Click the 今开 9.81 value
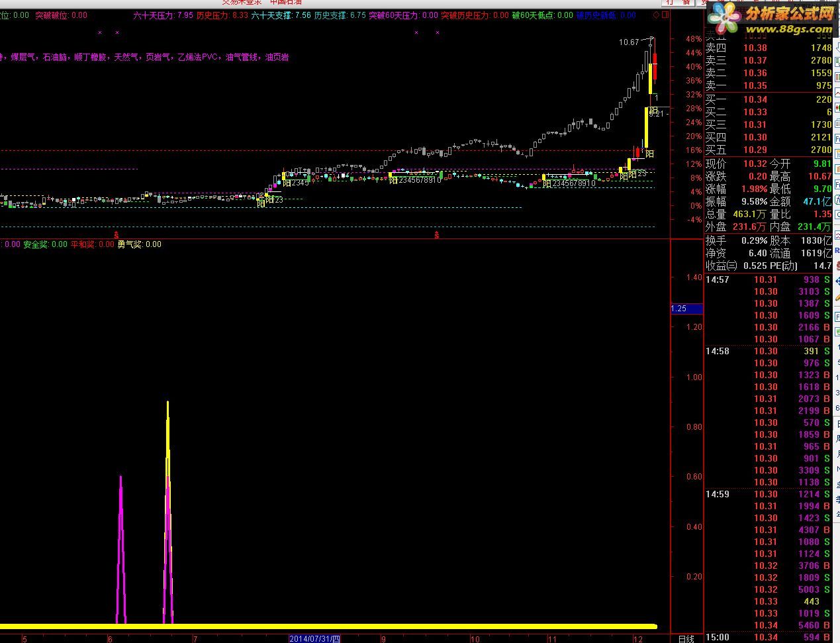This screenshot has height=643, width=840. 822,164
